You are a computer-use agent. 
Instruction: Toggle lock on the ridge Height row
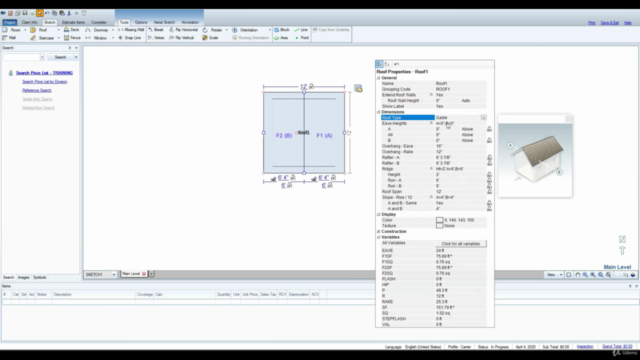[489, 174]
